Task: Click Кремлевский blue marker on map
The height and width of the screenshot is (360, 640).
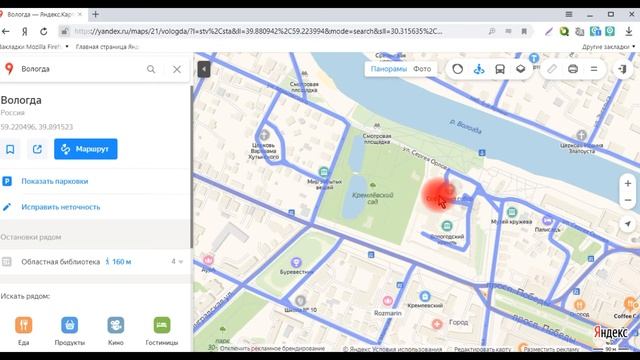Action: 425,296
